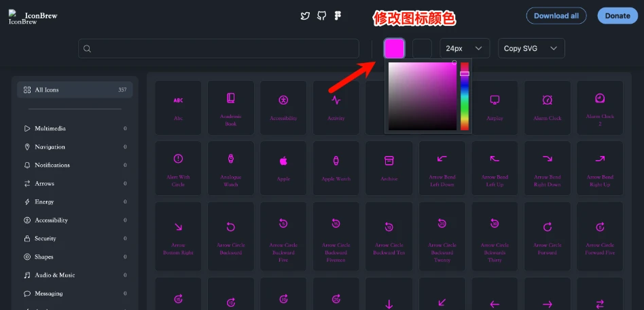Image resolution: width=644 pixels, height=310 pixels.
Task: Click the rainbow hue slider bar
Action: pyautogui.click(x=465, y=96)
